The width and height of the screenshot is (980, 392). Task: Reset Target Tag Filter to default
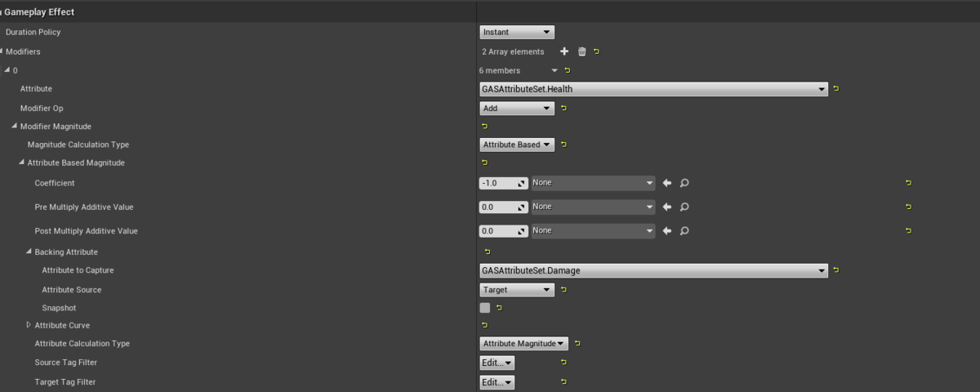tap(563, 382)
